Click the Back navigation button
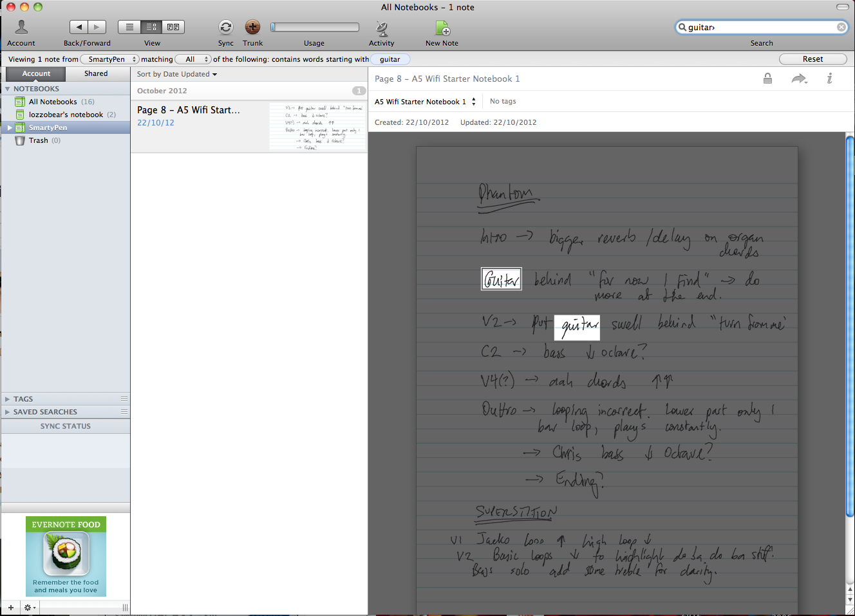Screen dimensions: 855x616 pyautogui.click(x=79, y=27)
